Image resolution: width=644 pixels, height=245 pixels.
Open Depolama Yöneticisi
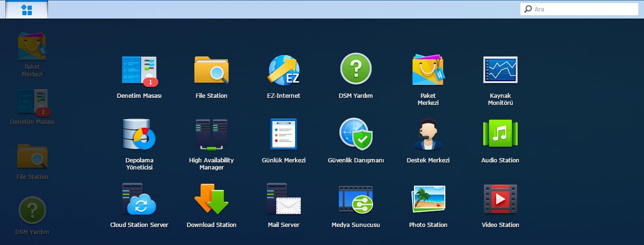click(x=139, y=135)
